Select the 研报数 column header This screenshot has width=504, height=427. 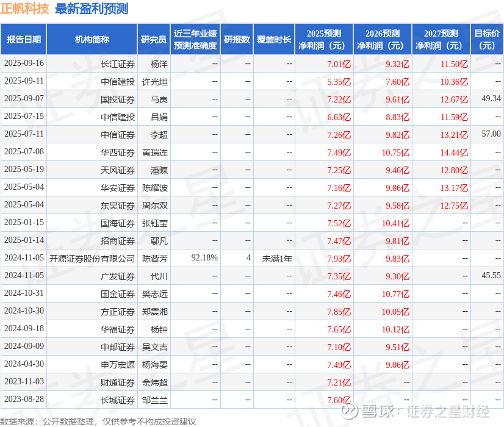(237, 39)
